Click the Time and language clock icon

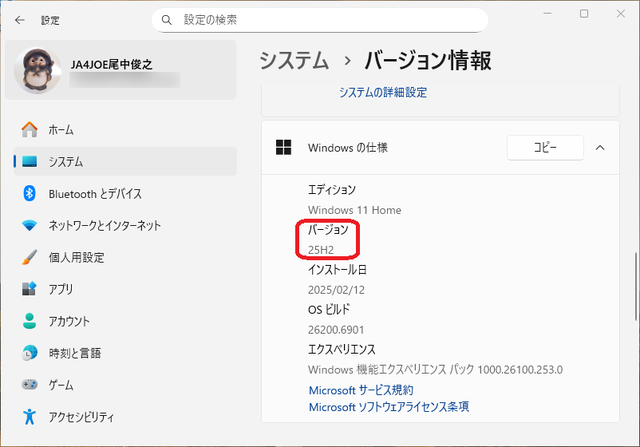[29, 353]
